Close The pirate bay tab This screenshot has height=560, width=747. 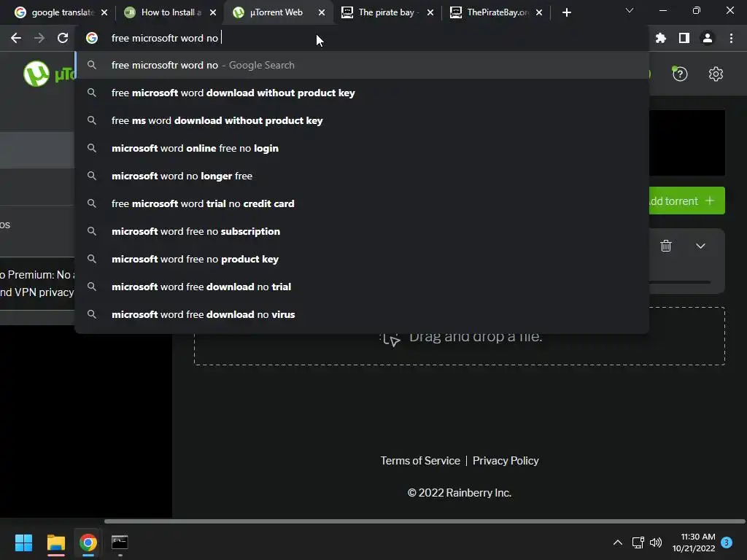(x=430, y=12)
